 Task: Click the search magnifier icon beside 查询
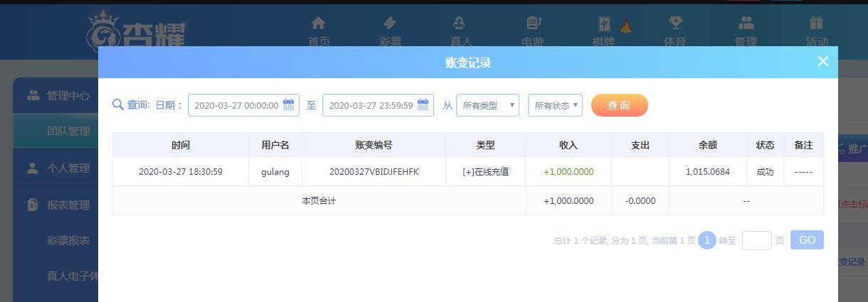click(118, 104)
